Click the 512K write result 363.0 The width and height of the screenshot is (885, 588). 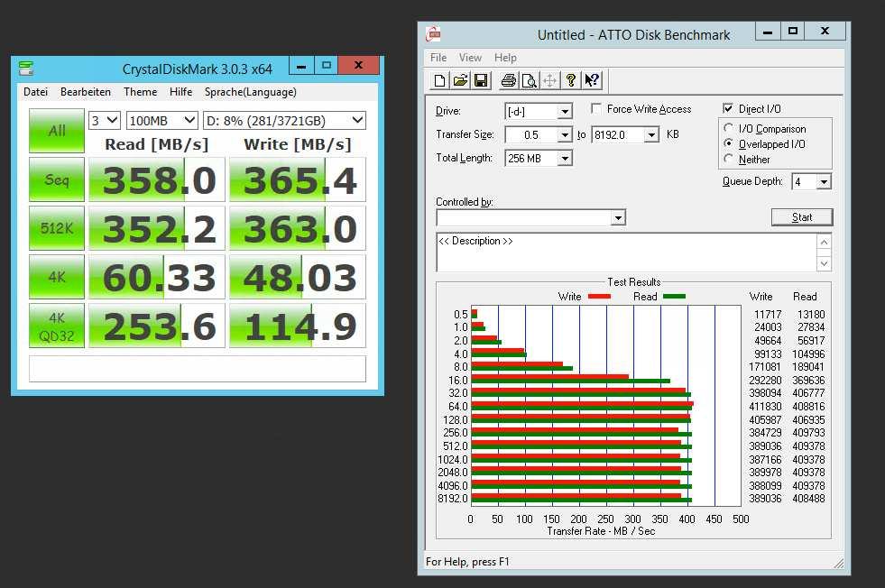(298, 228)
